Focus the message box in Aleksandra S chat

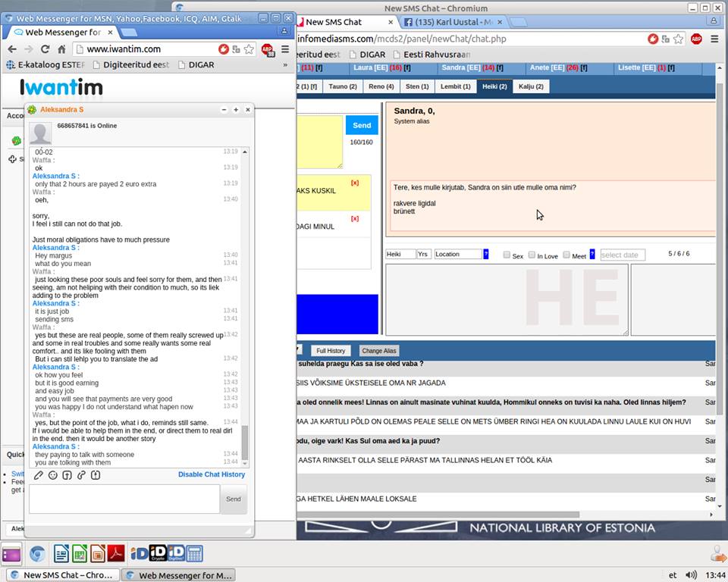pos(124,499)
